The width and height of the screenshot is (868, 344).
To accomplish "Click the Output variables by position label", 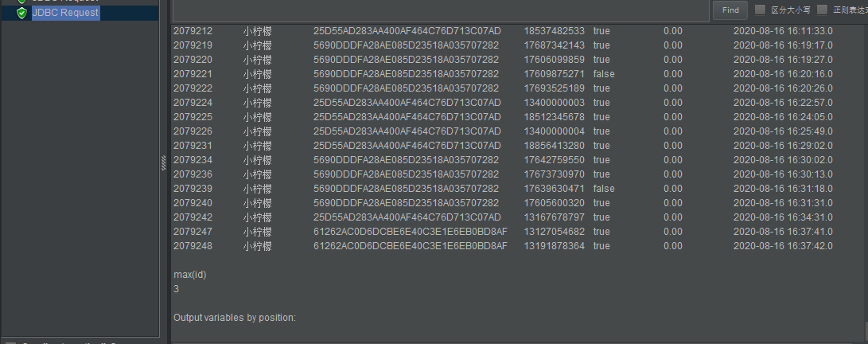I will (x=235, y=318).
